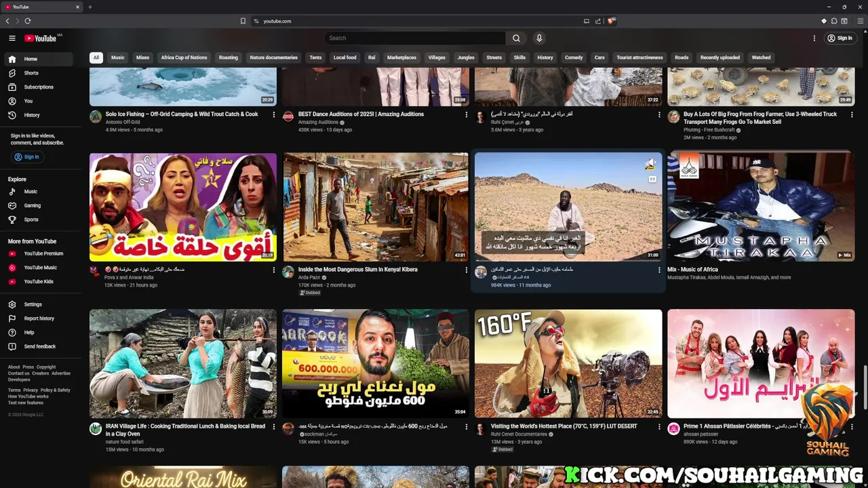The height and width of the screenshot is (488, 868).
Task: Open more options for Solo Ice Fishing video
Action: 274,115
